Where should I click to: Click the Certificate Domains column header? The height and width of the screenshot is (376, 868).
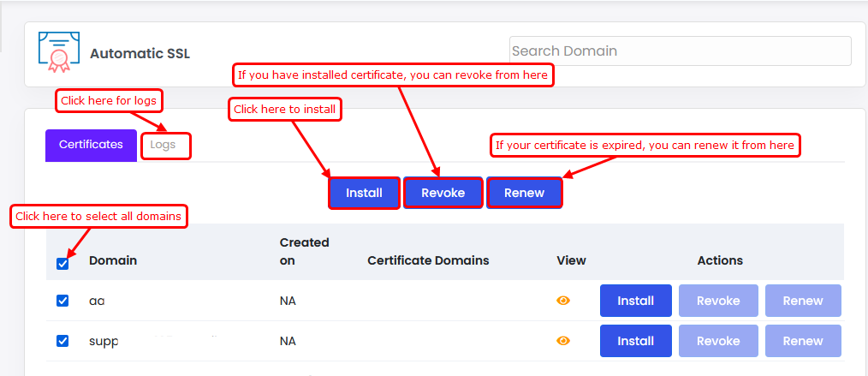428,260
